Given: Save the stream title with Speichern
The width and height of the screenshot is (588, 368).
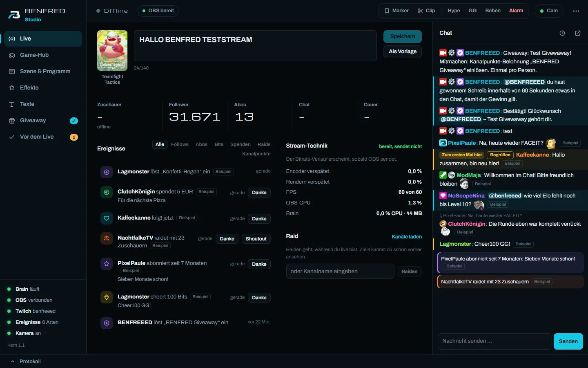Looking at the screenshot, I should pyautogui.click(x=403, y=36).
